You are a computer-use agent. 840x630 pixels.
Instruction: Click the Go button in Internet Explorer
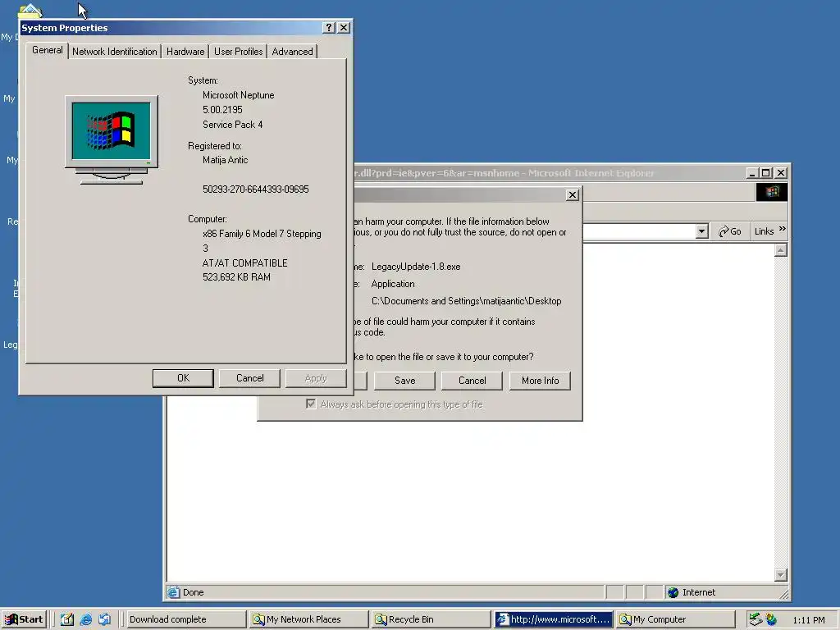tap(729, 231)
